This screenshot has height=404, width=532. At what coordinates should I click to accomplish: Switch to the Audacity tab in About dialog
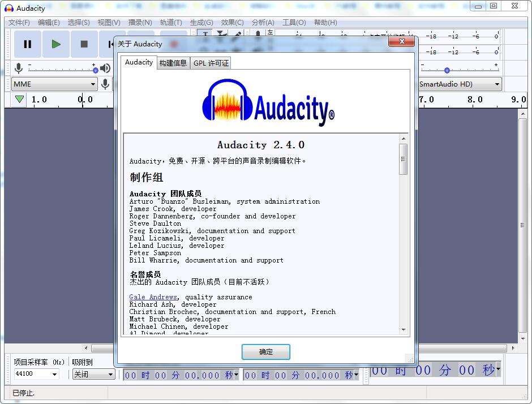[x=139, y=62]
